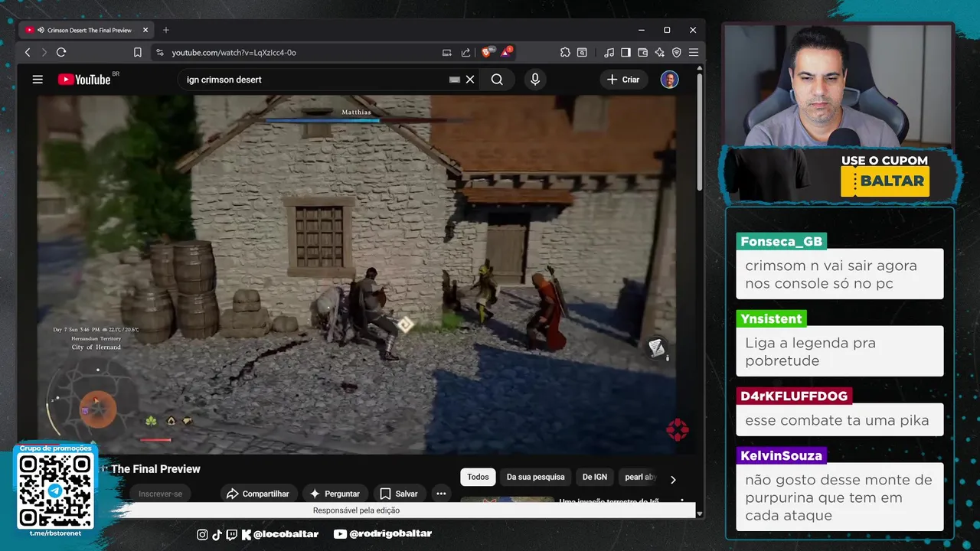Reload the page in the browser
Viewport: 980px width, 551px height.
[61, 52]
